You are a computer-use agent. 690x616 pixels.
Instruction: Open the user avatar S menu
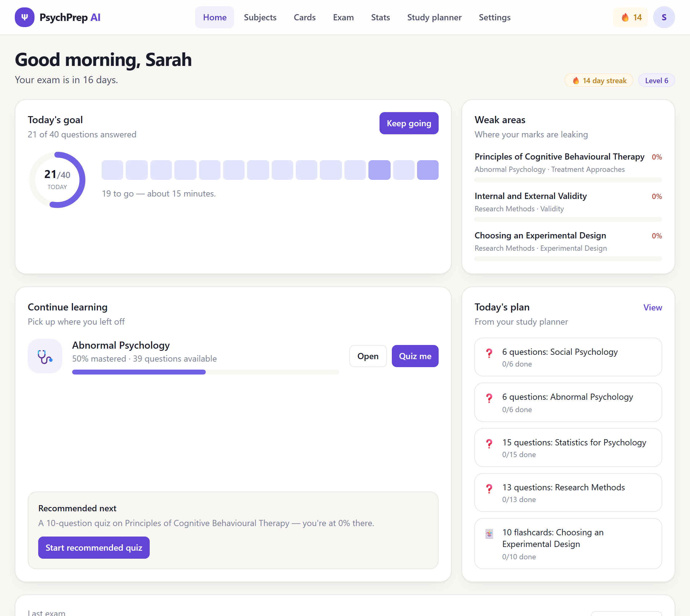pyautogui.click(x=664, y=17)
